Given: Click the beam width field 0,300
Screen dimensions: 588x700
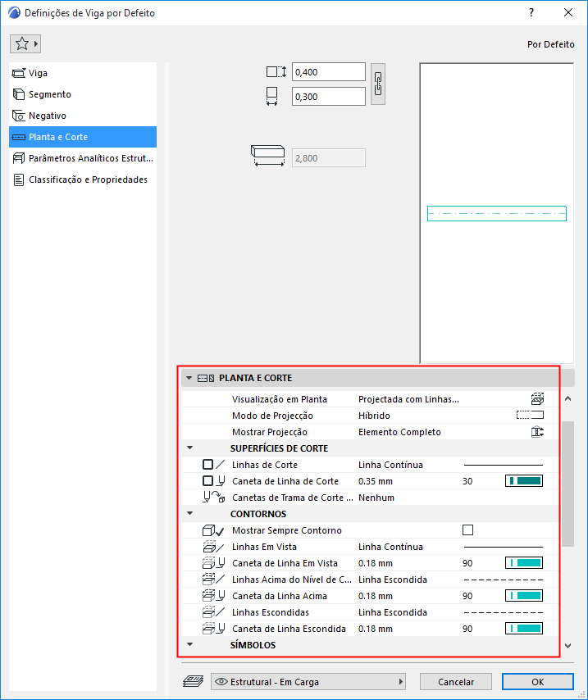Looking at the screenshot, I should click(x=328, y=97).
